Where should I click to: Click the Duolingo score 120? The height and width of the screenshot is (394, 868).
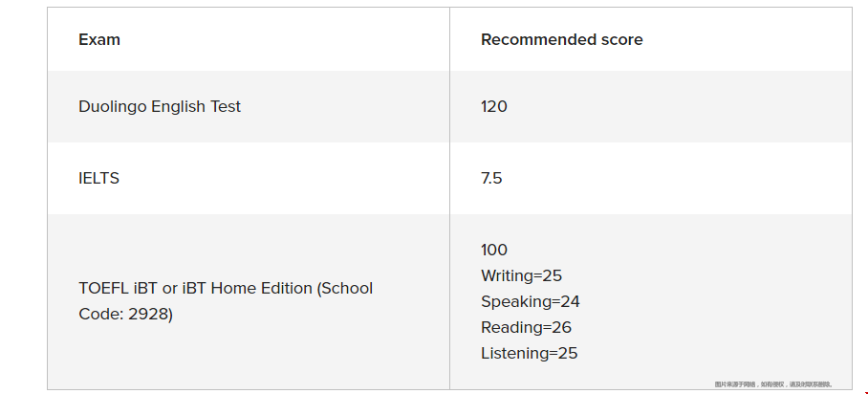click(494, 106)
